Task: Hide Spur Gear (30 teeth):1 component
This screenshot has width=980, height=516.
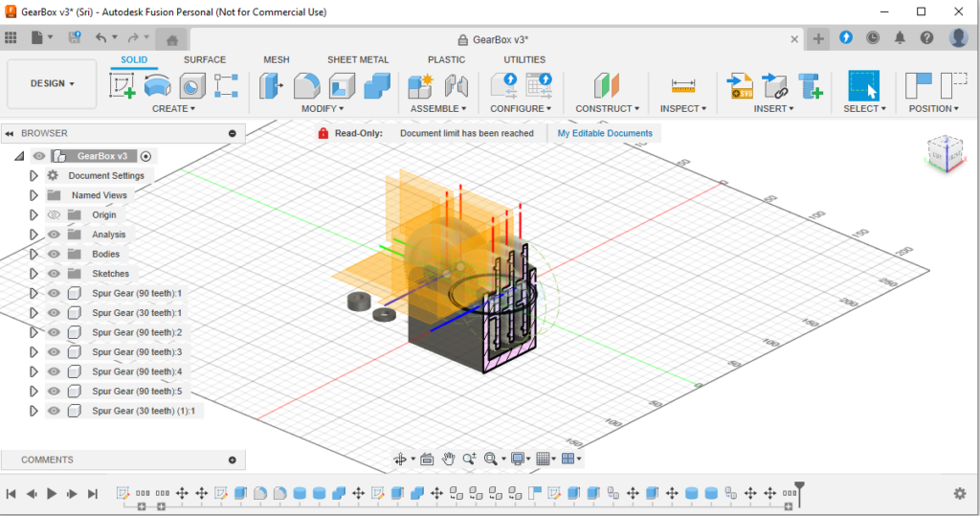Action: point(54,313)
